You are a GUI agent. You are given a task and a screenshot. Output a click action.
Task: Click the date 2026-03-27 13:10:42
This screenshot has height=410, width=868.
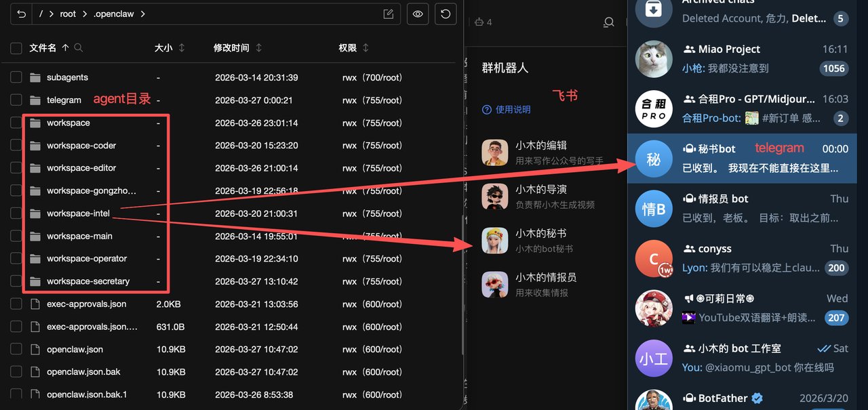(x=256, y=281)
